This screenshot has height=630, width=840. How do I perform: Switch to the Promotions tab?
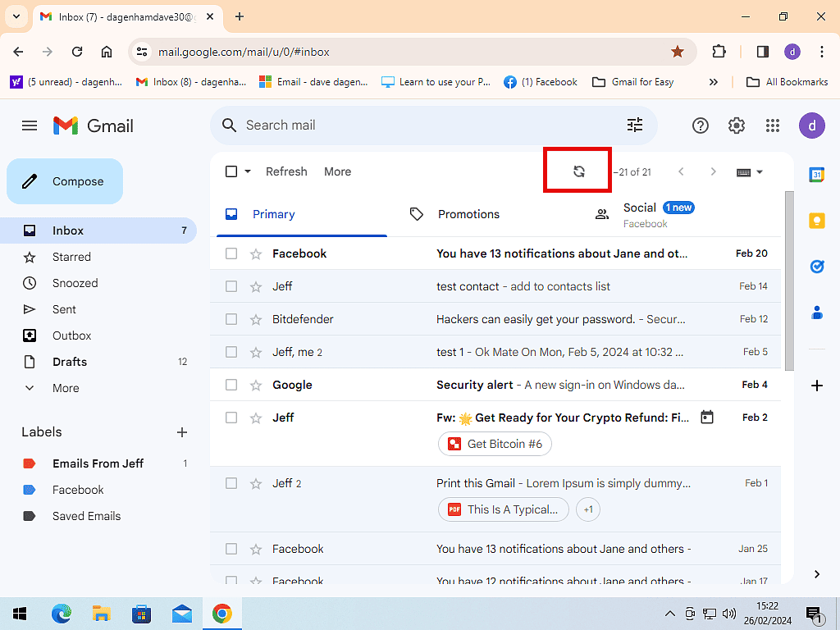coord(468,214)
